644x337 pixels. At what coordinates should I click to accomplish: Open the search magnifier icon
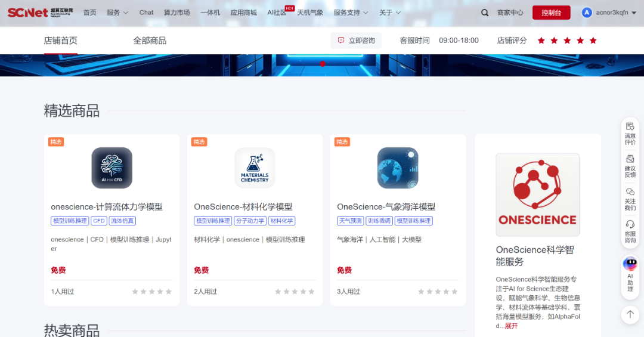(485, 13)
